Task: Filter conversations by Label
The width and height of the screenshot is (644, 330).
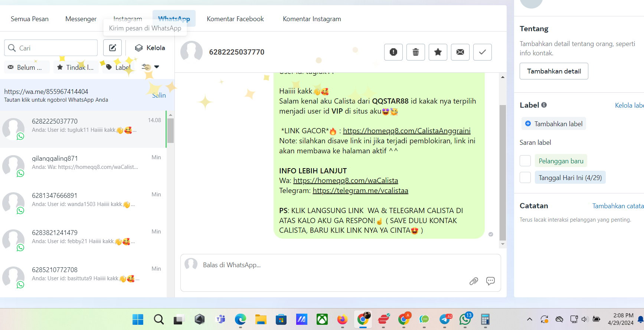Action: click(119, 67)
